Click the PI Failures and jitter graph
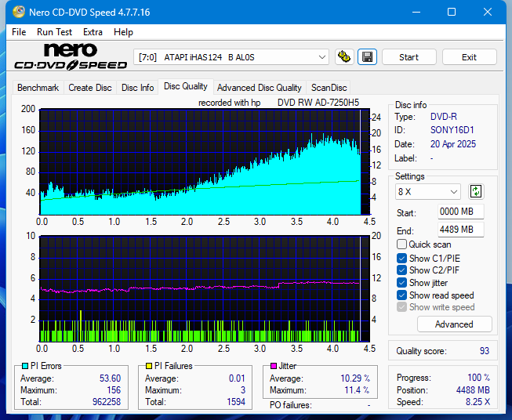The image size is (512, 420). tap(205, 289)
